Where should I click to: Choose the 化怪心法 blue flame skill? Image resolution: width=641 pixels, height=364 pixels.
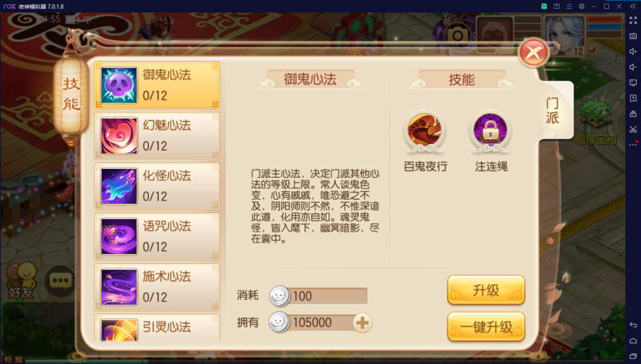pos(157,186)
